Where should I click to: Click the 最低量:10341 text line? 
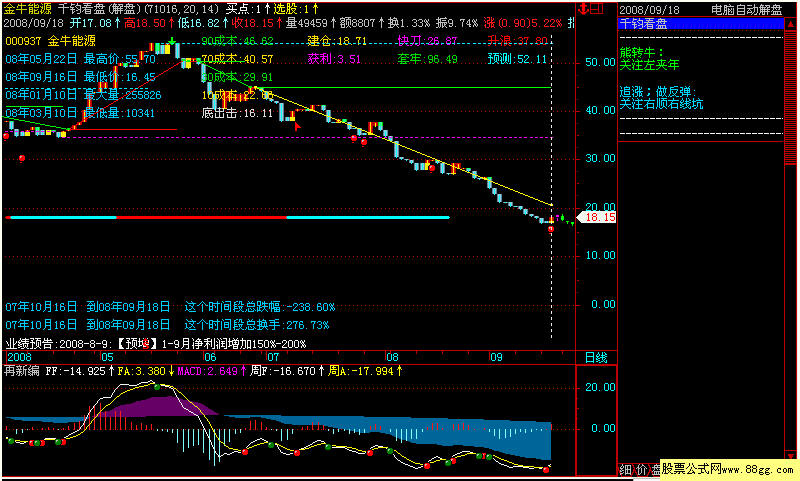click(80, 113)
